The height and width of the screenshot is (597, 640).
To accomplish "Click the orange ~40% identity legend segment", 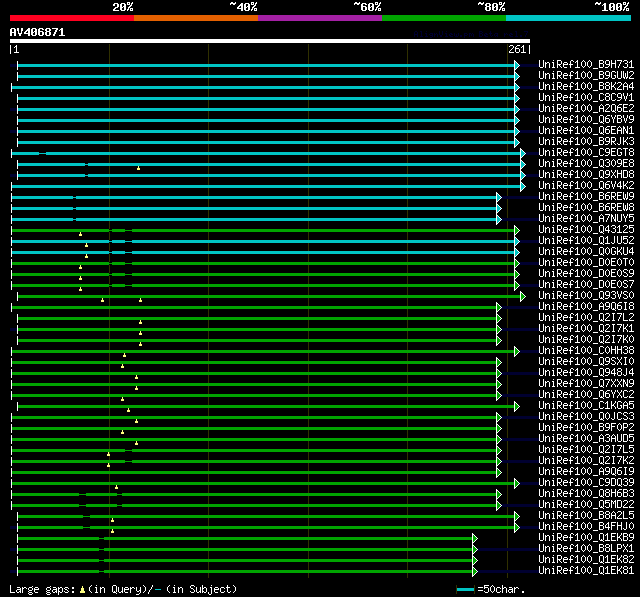I will [x=196, y=18].
